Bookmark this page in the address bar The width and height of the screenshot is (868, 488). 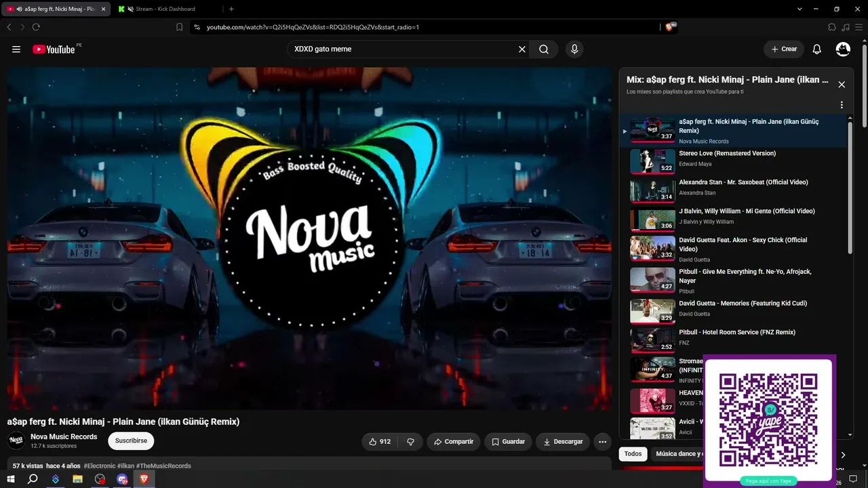click(x=179, y=27)
